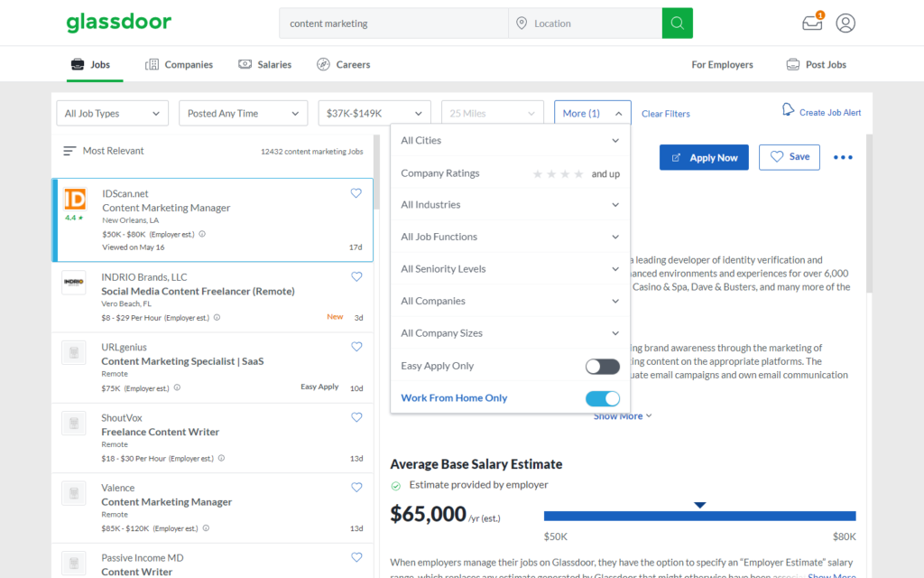The image size is (924, 578).
Task: Open Content Marketing Specialist | SaaS listing
Action: click(x=182, y=361)
